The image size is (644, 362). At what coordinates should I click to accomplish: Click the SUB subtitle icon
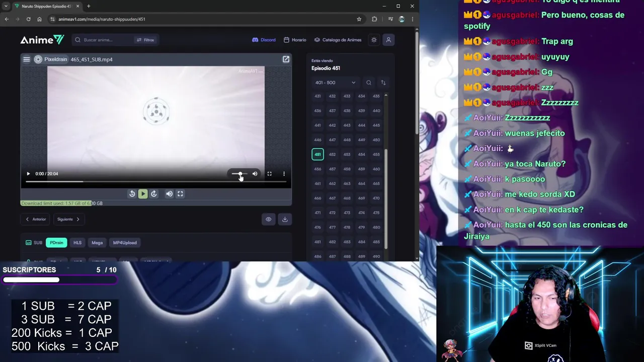(29, 243)
